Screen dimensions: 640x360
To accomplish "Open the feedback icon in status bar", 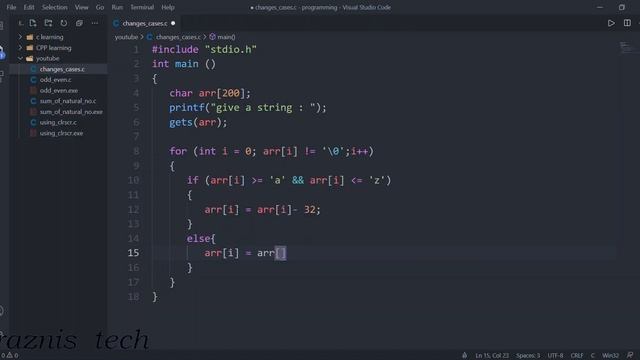I will (630, 356).
